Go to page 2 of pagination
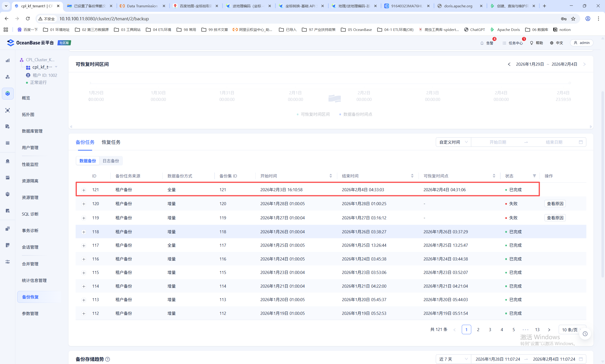 pos(478,330)
